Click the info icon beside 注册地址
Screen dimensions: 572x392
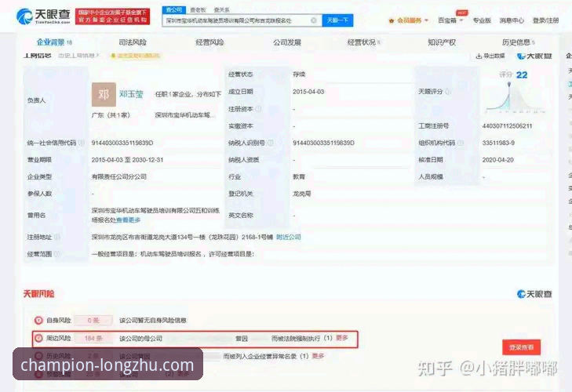[57, 237]
